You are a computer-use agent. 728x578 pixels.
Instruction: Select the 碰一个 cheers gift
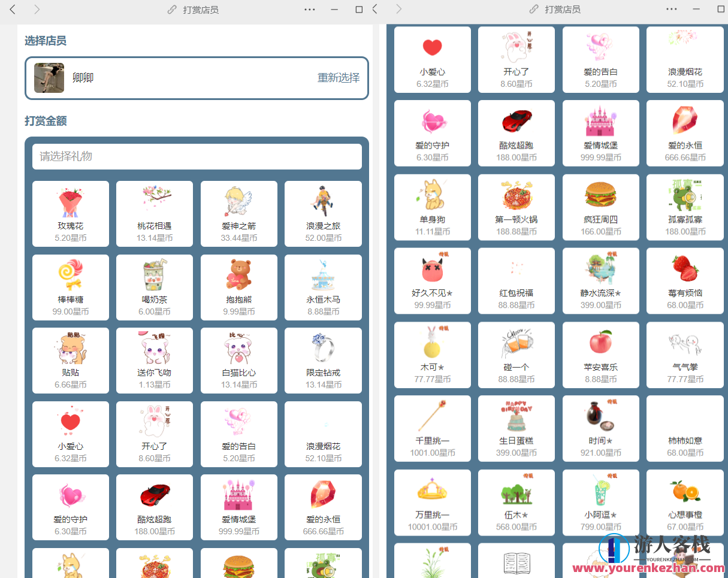pyautogui.click(x=516, y=355)
